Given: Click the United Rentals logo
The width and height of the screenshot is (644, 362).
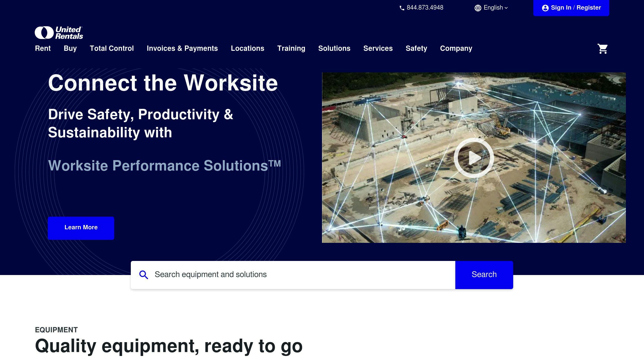Looking at the screenshot, I should [59, 33].
